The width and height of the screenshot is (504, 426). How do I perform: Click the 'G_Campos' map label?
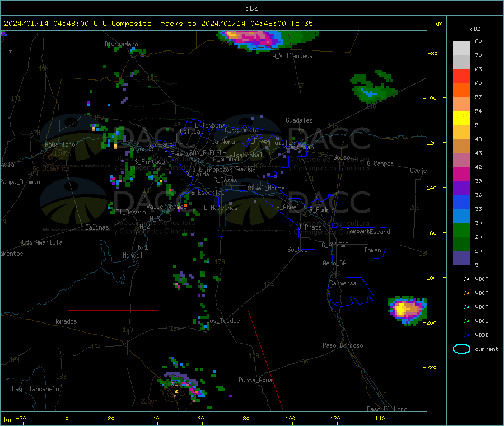(380, 163)
